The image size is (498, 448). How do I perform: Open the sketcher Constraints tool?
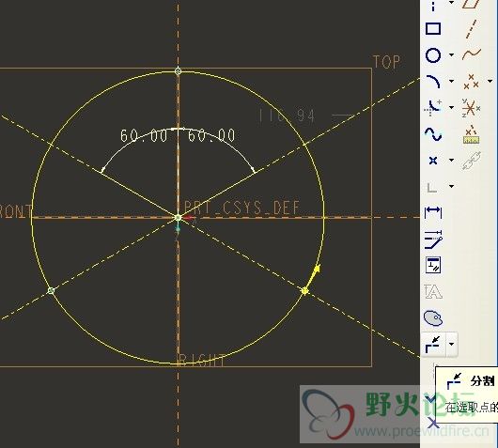pyautogui.click(x=433, y=265)
